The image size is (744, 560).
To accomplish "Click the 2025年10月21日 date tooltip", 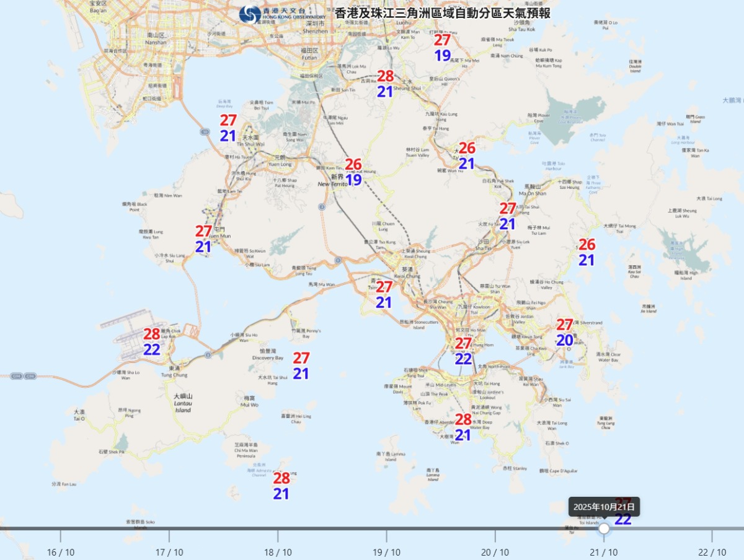I will (604, 506).
